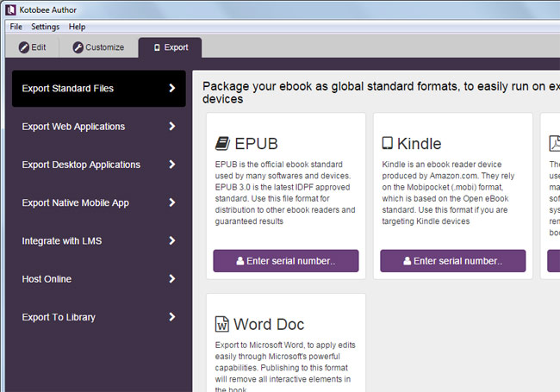This screenshot has height=392, width=560.
Task: Expand Export To Library chevron
Action: (x=172, y=317)
